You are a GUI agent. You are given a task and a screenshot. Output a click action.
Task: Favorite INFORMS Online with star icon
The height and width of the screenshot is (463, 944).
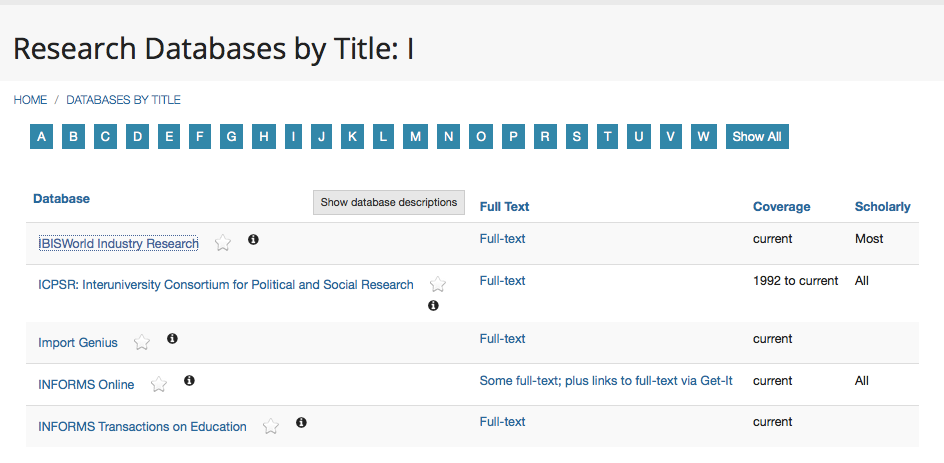tap(158, 384)
